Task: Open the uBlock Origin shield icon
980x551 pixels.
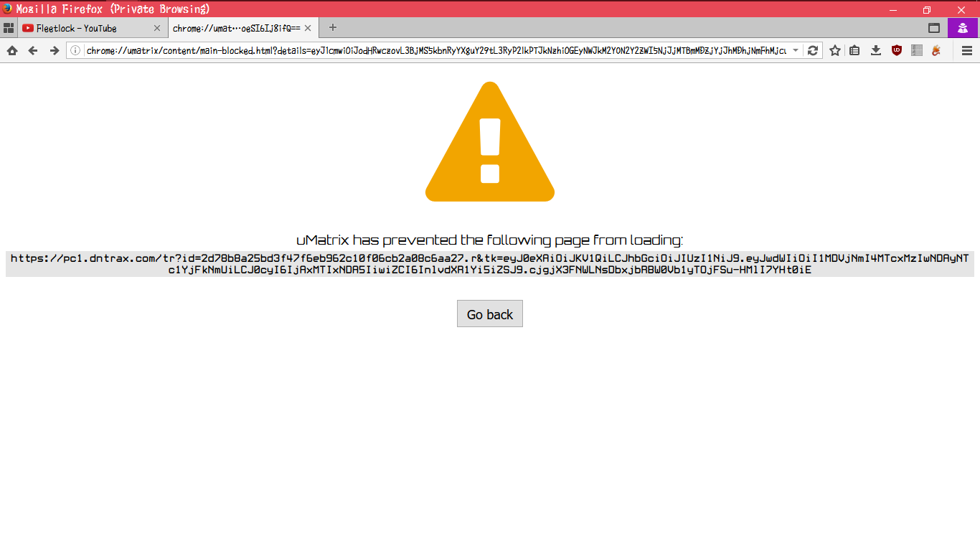Action: tap(896, 50)
